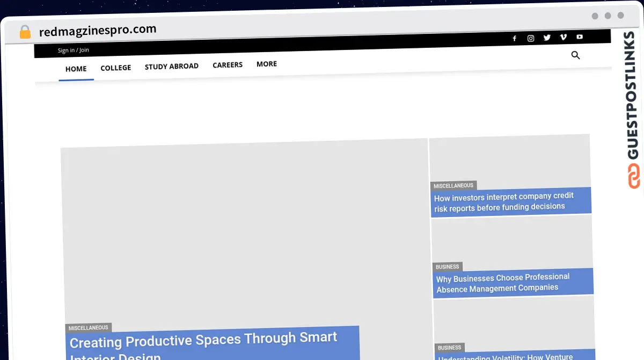The width and height of the screenshot is (644, 360).
Task: Open the Vimeo social icon
Action: 563,37
